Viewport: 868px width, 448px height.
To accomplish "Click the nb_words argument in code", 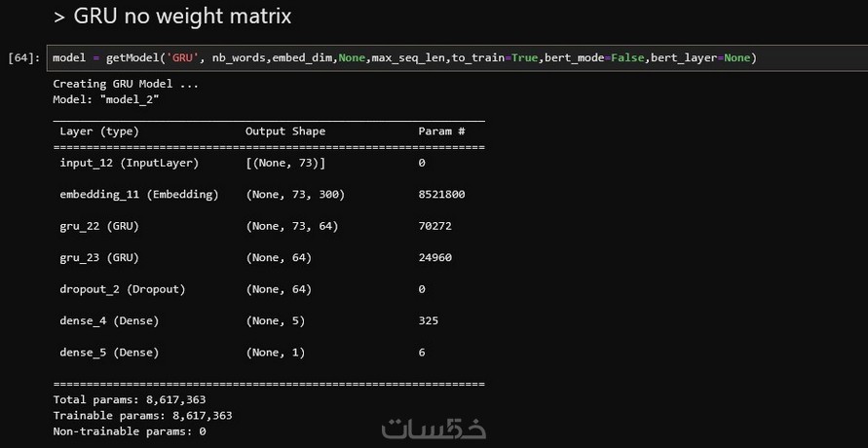I will (239, 58).
